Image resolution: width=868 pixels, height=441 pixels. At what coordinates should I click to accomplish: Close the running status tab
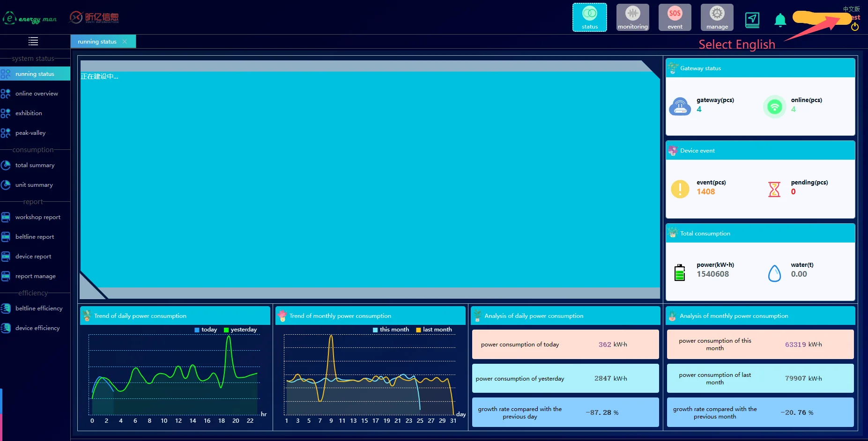pyautogui.click(x=125, y=42)
